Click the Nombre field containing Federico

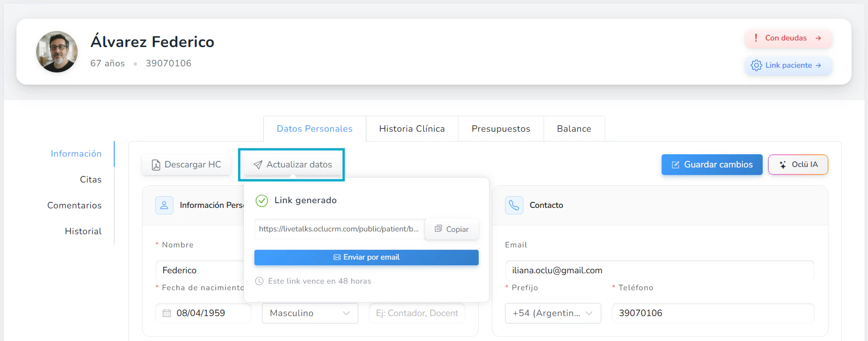coord(200,270)
